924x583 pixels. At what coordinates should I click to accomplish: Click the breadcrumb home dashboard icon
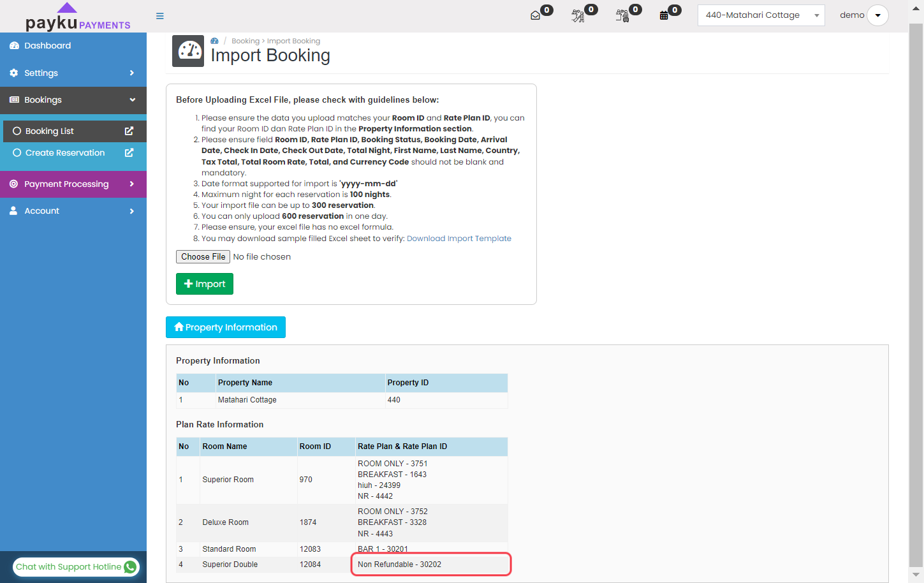214,41
